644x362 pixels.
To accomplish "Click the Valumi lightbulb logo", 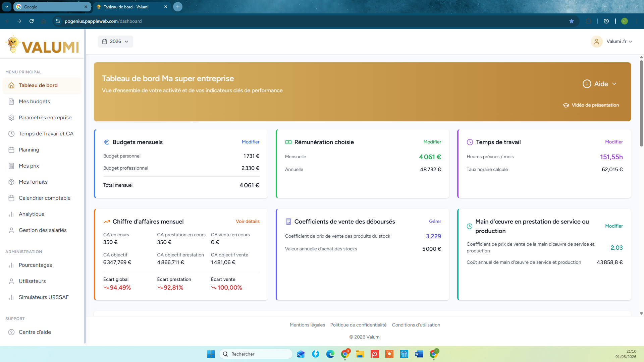I will (13, 44).
